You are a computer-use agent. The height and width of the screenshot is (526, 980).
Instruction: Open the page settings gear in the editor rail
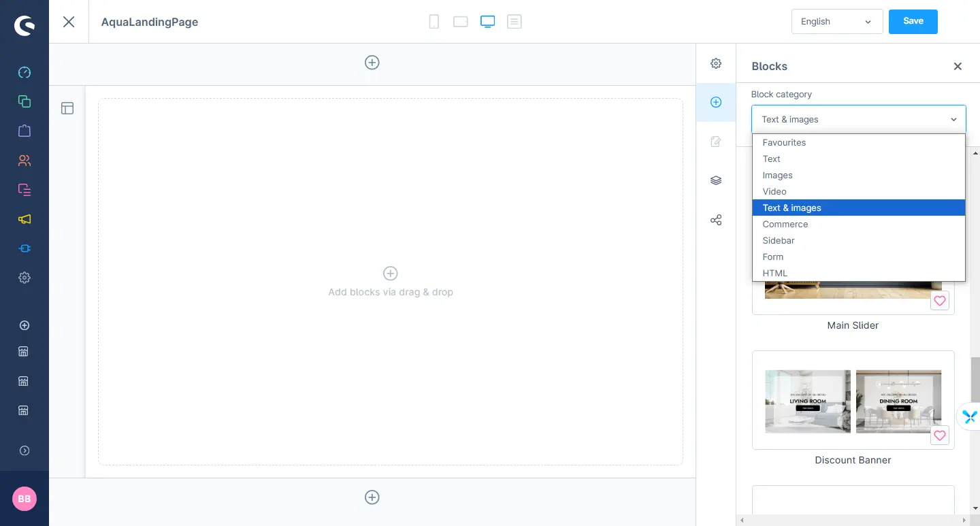[716, 63]
